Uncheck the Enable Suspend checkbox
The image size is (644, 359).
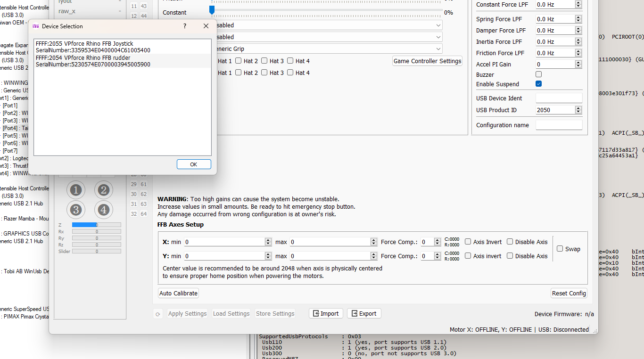tap(539, 84)
